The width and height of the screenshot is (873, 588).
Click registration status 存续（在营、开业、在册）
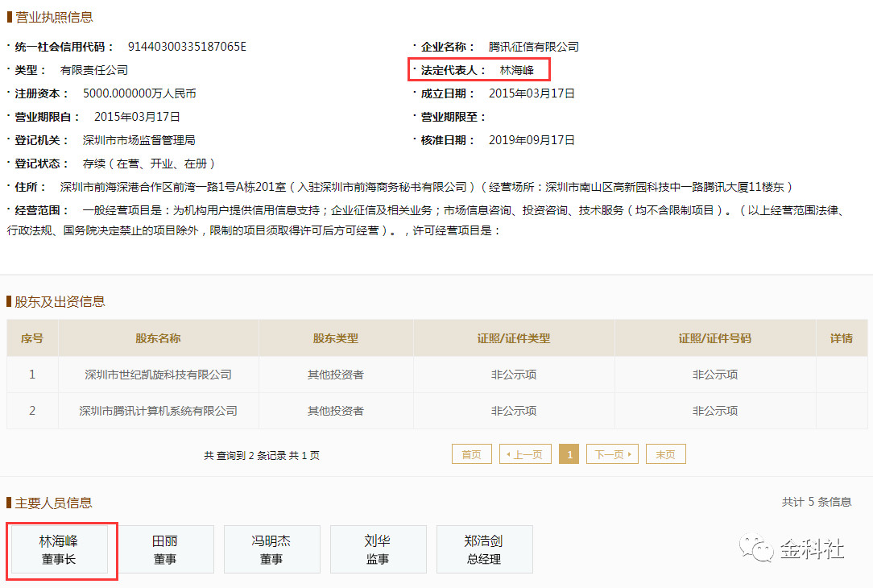(x=149, y=164)
